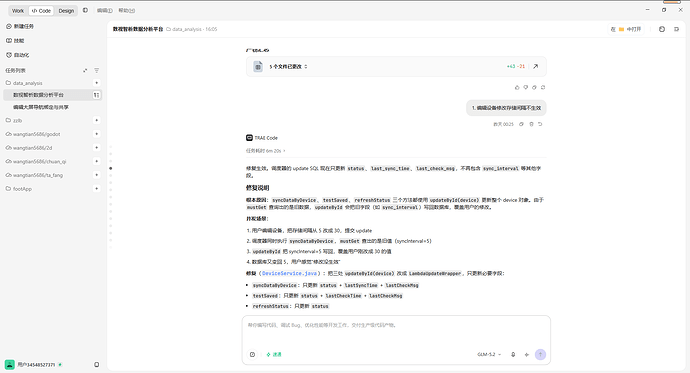Add a new task to zzlb project

[96, 120]
